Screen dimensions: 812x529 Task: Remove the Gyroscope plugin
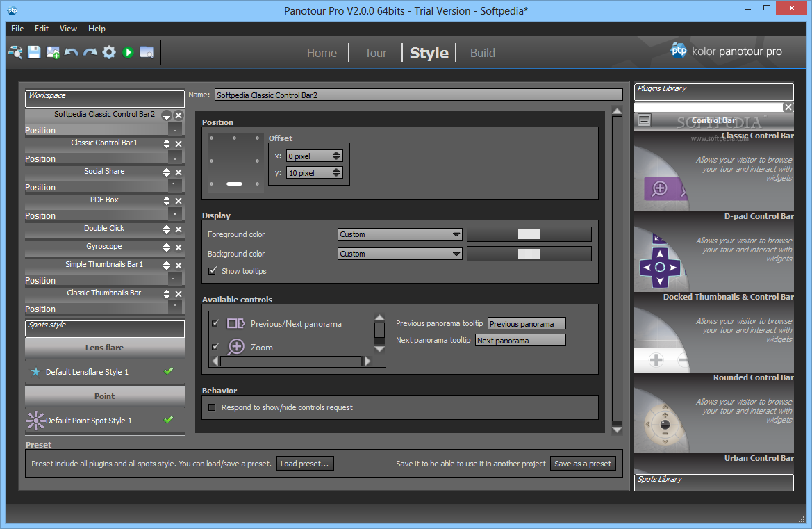[178, 247]
